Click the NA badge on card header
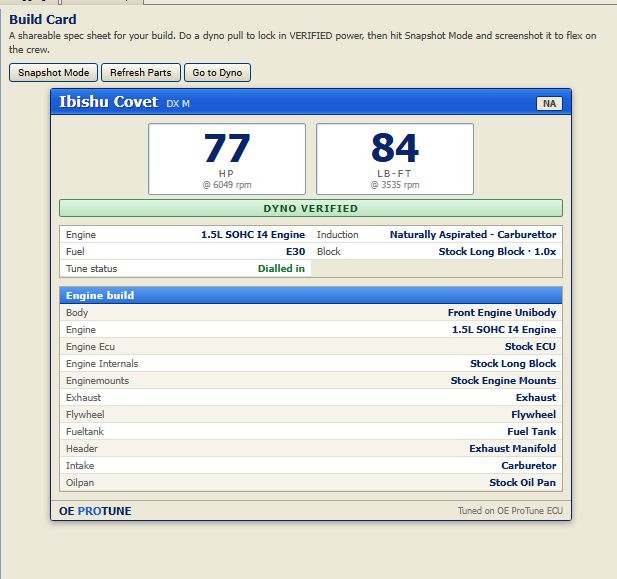 [549, 104]
